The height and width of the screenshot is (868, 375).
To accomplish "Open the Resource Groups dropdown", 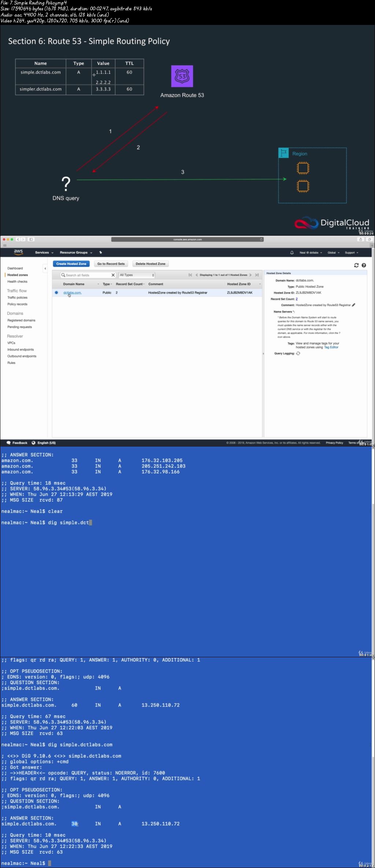I will (76, 253).
